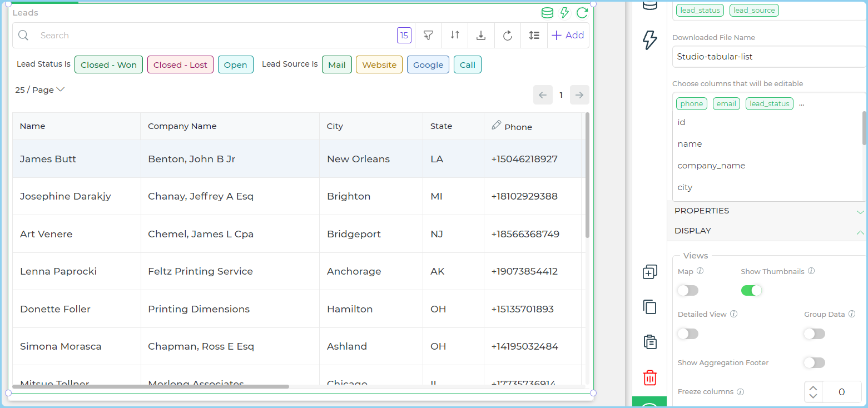Click the red trash delete icon
Screen dimensions: 868x408
pos(649,378)
